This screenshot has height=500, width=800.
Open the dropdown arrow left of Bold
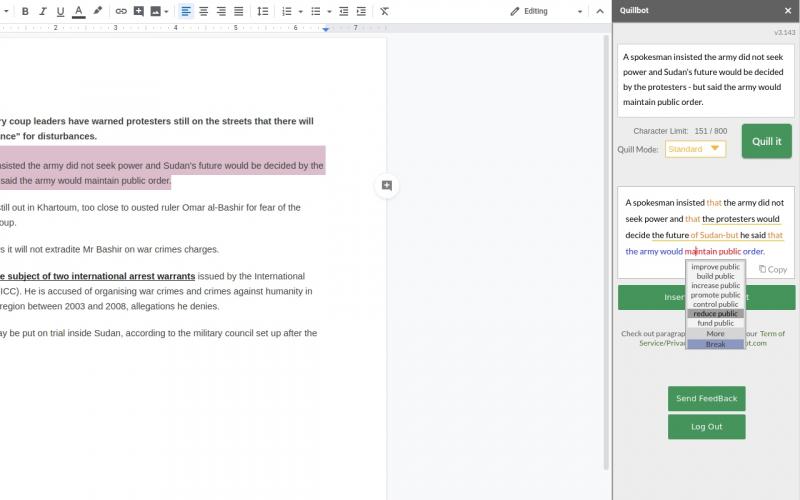coord(6,11)
